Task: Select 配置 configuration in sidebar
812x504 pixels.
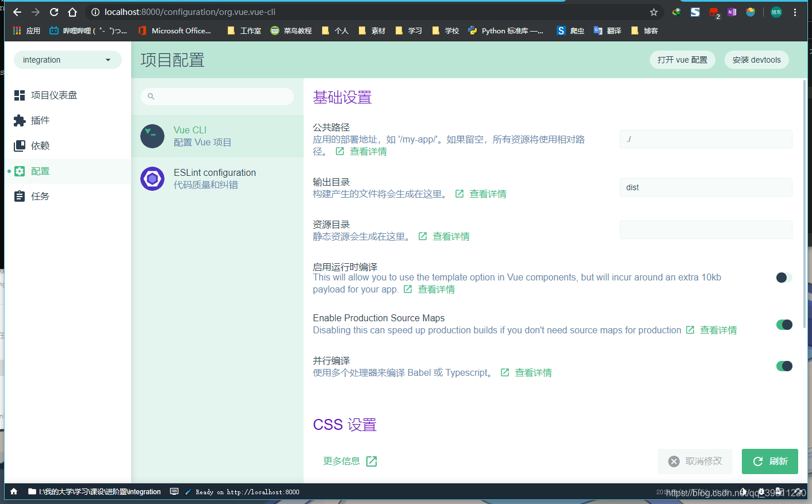Action: (x=68, y=171)
